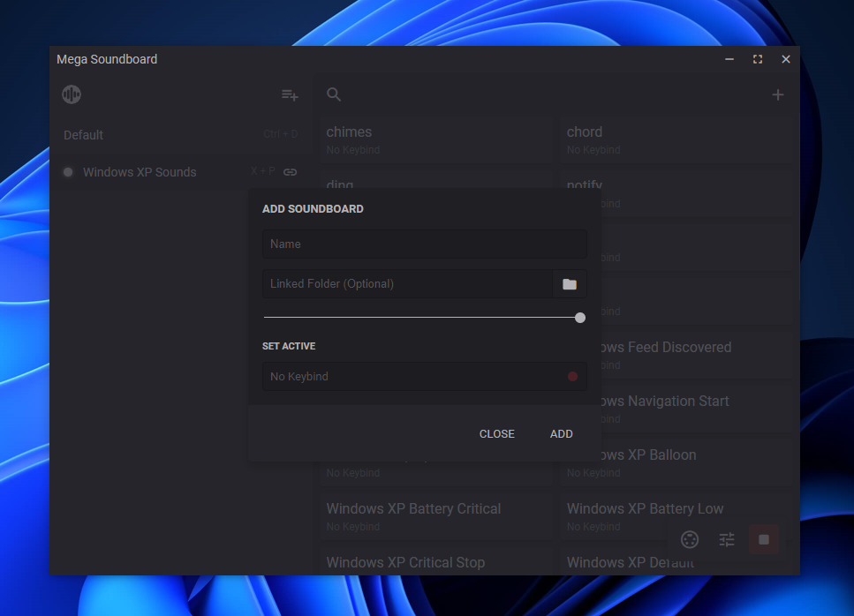Open the sound search icon
Image resolution: width=854 pixels, height=616 pixels.
point(334,94)
